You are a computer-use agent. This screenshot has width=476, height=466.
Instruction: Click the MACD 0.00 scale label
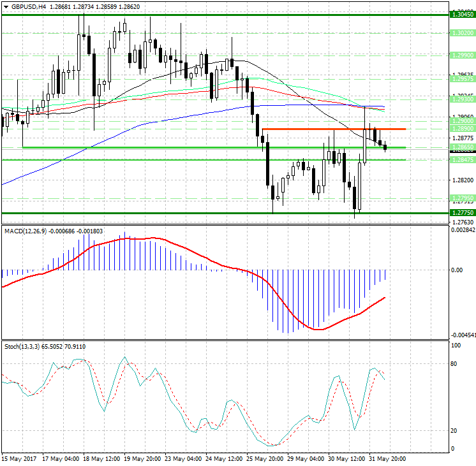pos(457,270)
